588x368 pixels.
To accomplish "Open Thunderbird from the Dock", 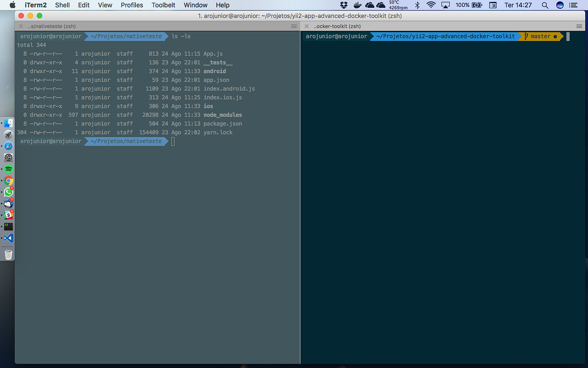I will point(8,203).
